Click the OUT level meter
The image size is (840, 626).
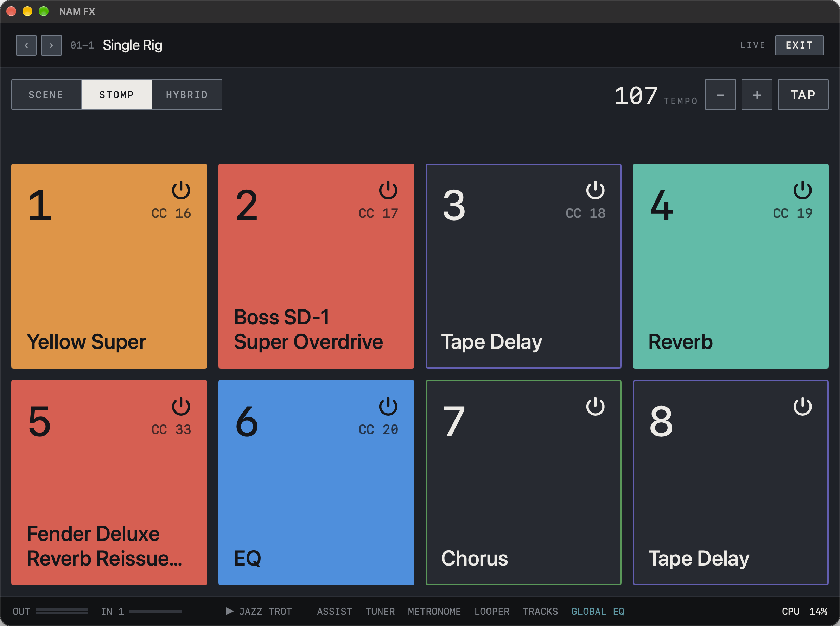tap(62, 611)
